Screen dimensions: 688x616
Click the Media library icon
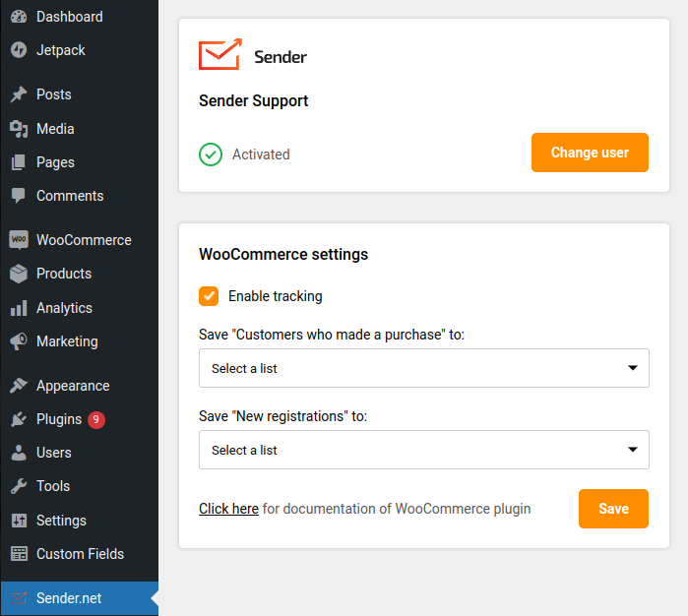coord(19,129)
